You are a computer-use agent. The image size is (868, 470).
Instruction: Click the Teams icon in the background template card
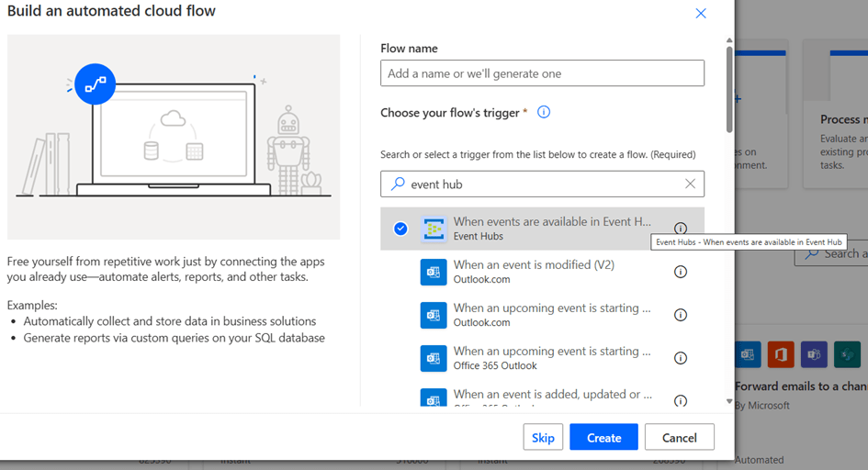click(814, 354)
